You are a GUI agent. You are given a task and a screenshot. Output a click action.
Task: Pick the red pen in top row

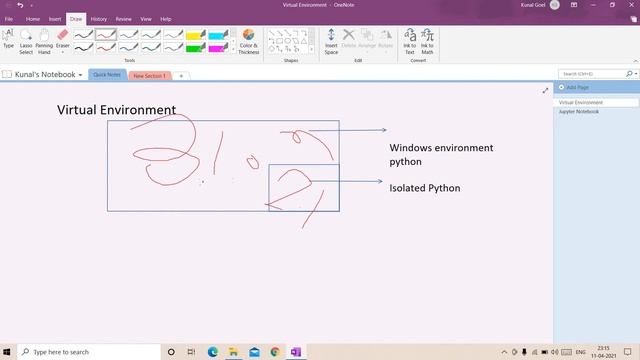tap(106, 35)
